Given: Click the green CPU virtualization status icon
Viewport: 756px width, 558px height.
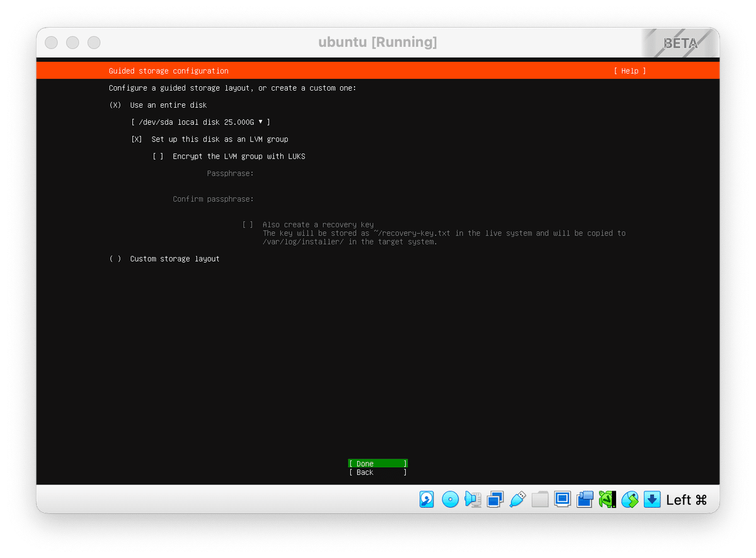Looking at the screenshot, I should pos(607,499).
